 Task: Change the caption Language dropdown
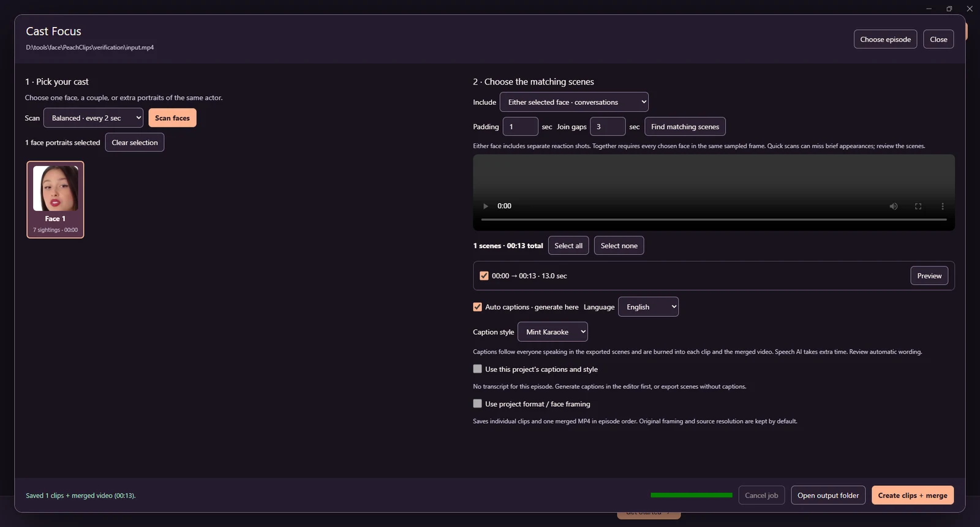click(649, 307)
